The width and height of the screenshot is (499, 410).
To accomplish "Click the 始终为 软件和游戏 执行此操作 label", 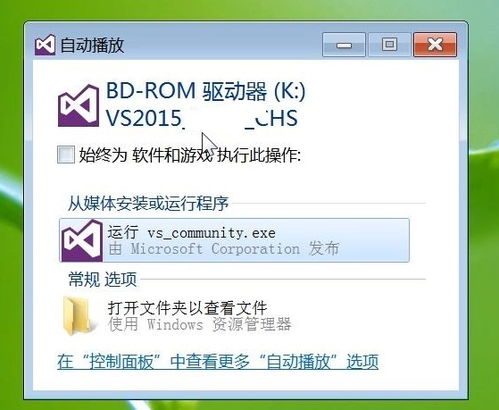I will [190, 155].
